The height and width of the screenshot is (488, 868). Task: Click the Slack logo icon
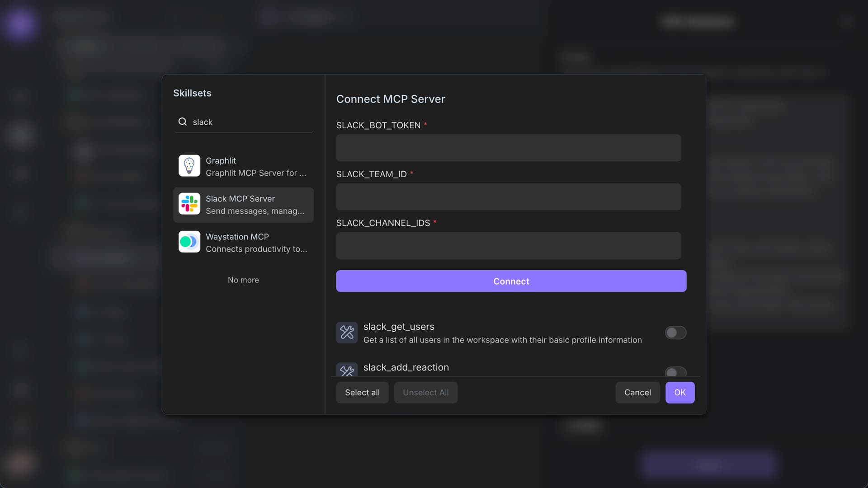[189, 204]
